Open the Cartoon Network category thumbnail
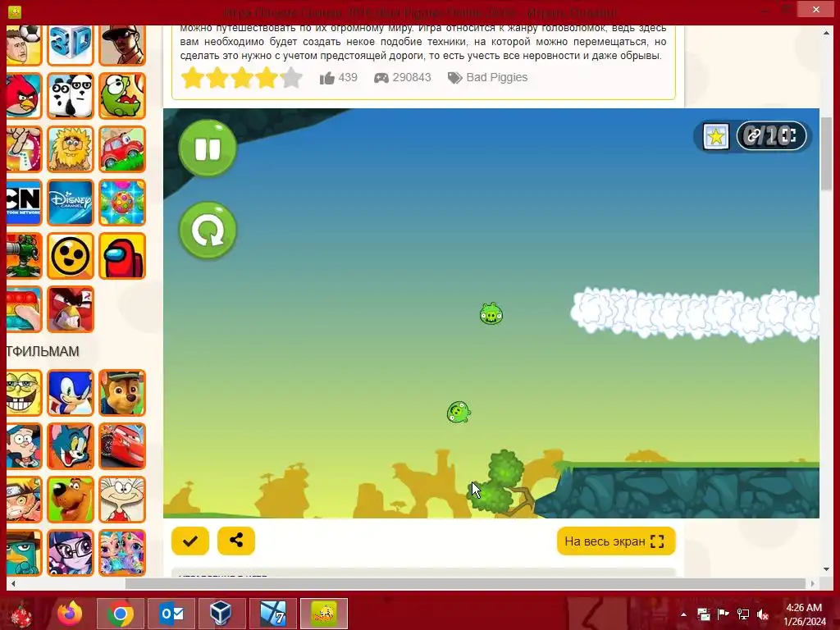The width and height of the screenshot is (840, 630). [x=23, y=203]
